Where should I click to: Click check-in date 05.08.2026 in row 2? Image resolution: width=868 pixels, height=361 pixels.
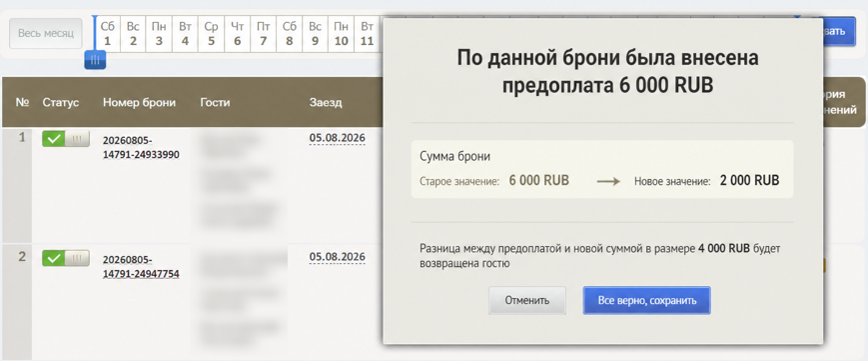tap(338, 257)
